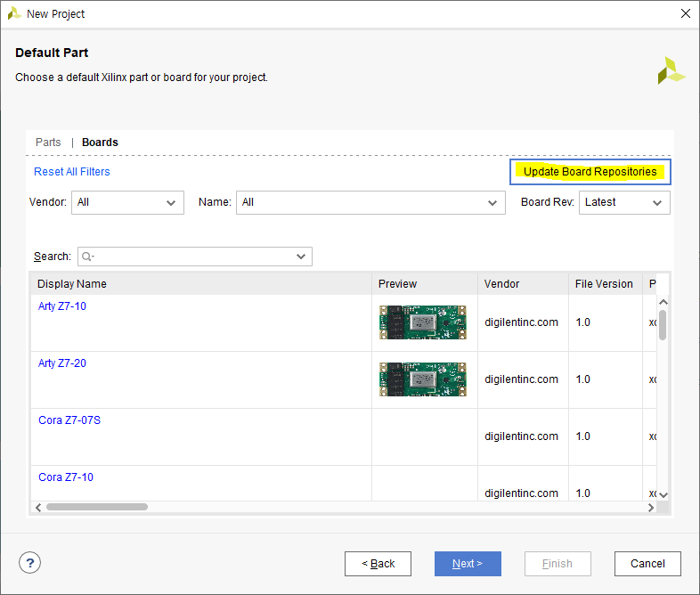Click the Preview column header

click(425, 284)
